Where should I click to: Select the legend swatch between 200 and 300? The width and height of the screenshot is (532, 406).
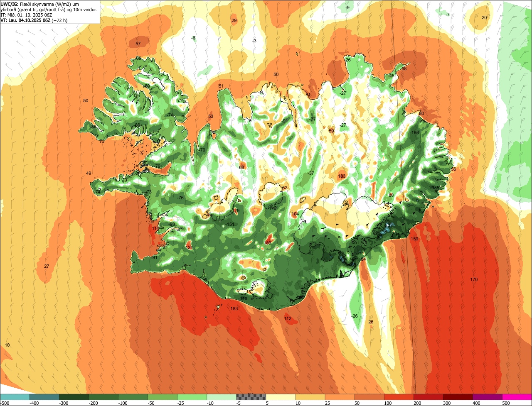coord(428,397)
